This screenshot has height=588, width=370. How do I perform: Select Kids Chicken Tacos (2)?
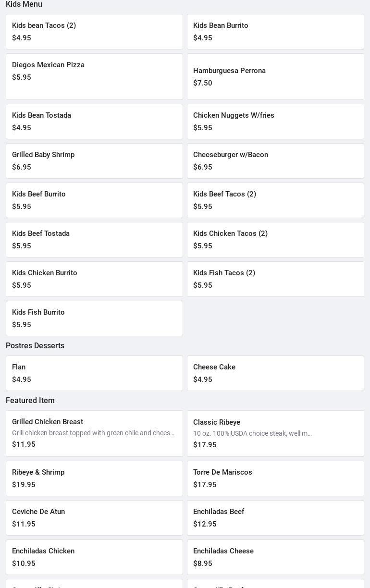275,240
